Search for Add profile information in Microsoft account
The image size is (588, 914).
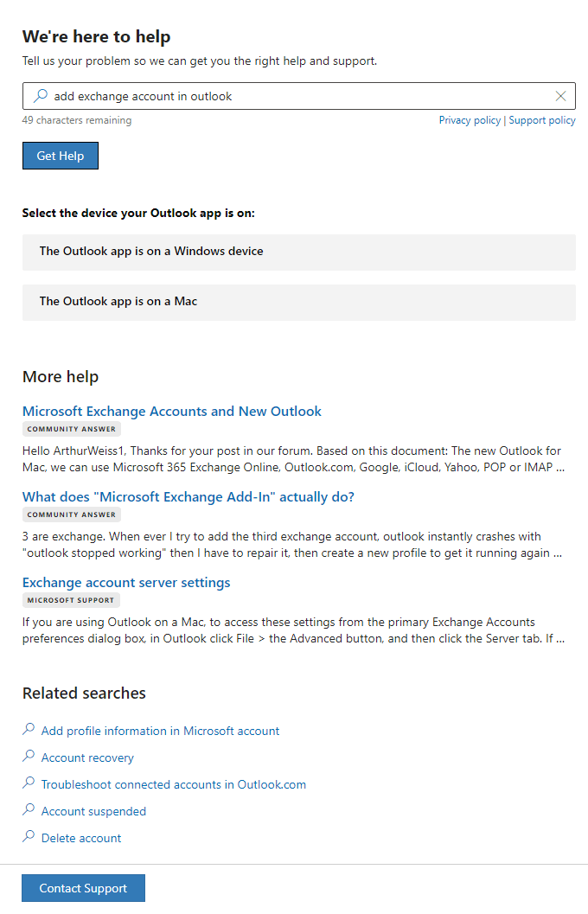click(161, 732)
